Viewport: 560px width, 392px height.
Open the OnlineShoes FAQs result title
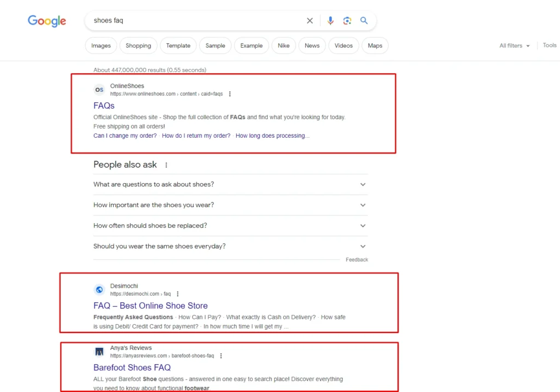(104, 106)
